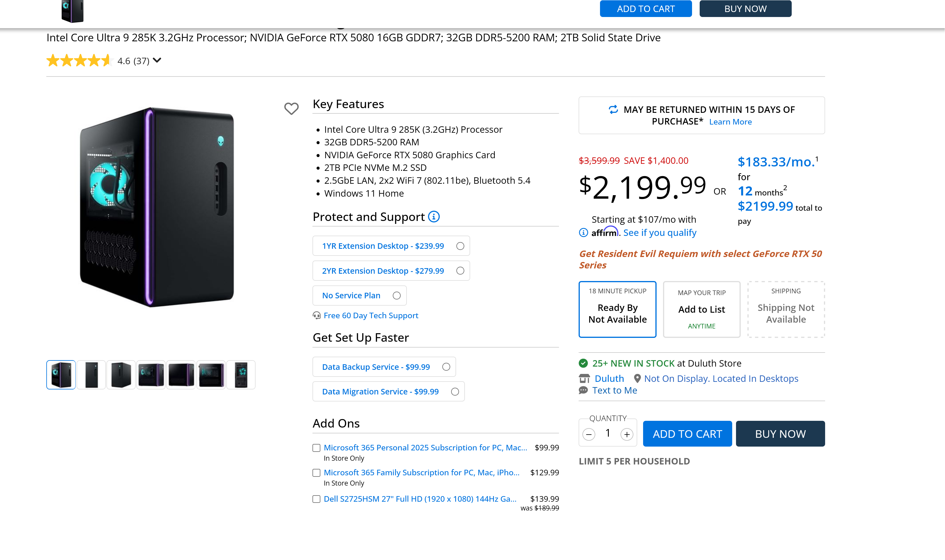Screen dimensions: 945x560
Task: Click the Text to Me chat icon
Action: tap(584, 390)
